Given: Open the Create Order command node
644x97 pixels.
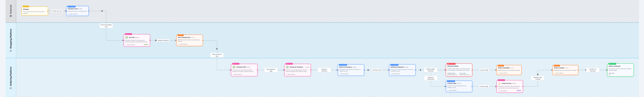Looking at the screenshot, I should click(x=459, y=87).
